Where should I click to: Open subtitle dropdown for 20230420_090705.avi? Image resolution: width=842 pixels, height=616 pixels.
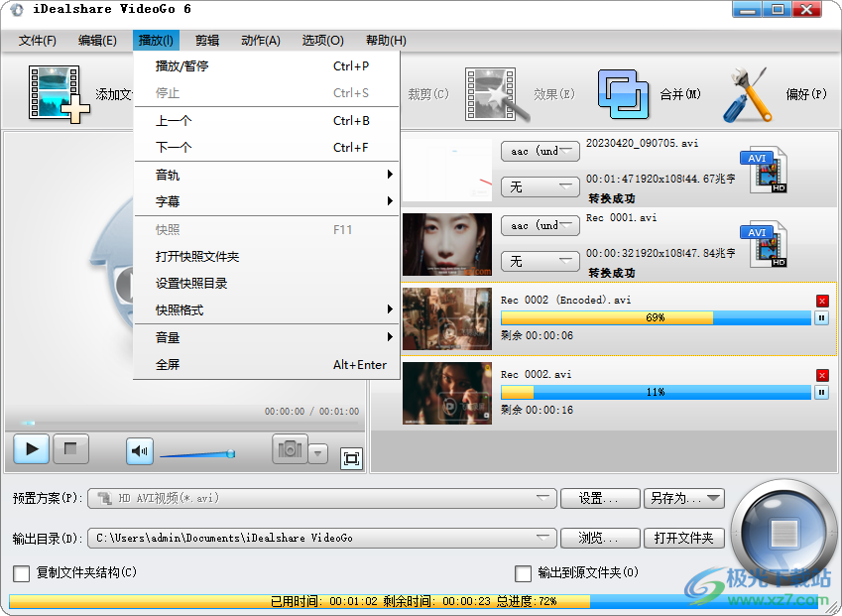click(541, 186)
